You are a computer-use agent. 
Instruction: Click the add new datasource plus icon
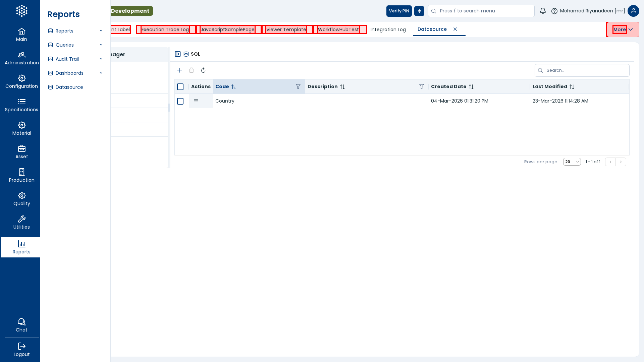(179, 70)
